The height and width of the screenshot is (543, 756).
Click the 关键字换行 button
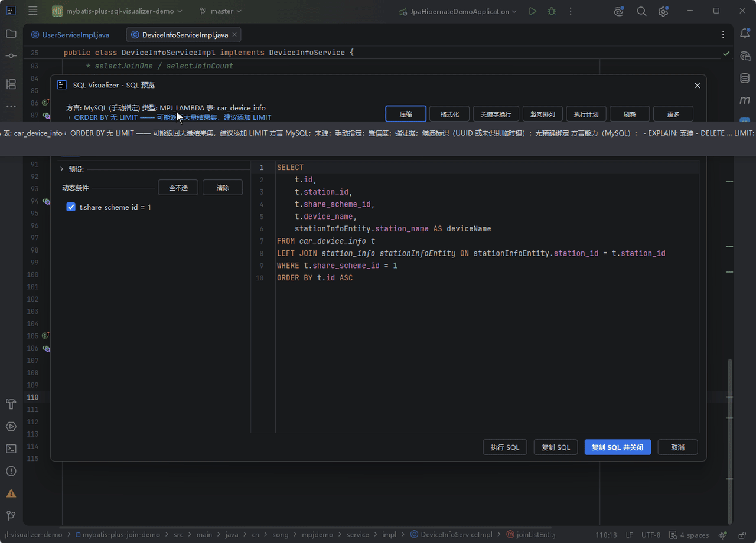(496, 114)
